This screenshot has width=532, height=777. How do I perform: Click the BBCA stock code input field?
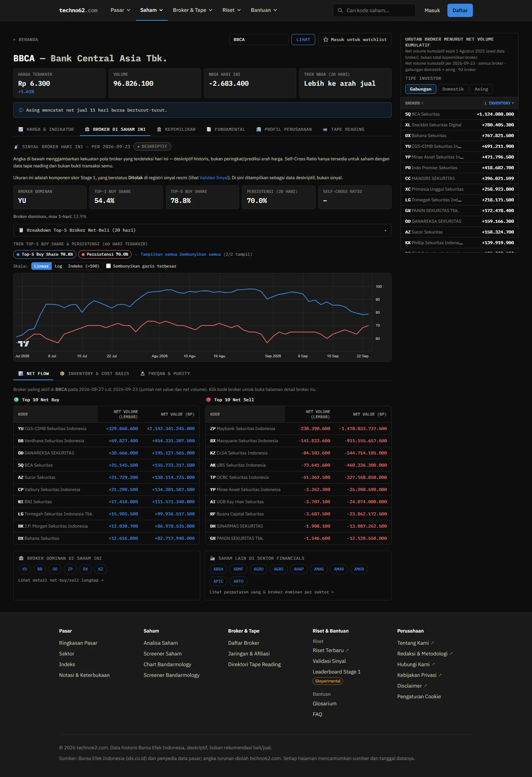click(259, 40)
